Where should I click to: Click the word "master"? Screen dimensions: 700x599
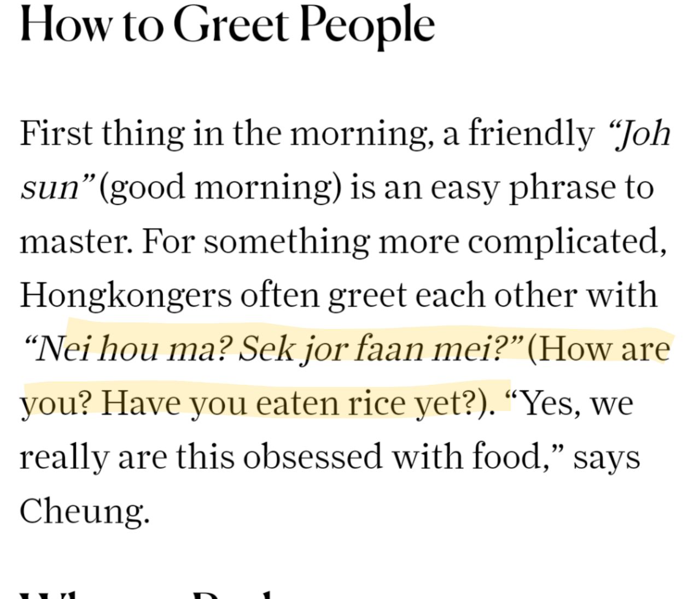point(75,241)
